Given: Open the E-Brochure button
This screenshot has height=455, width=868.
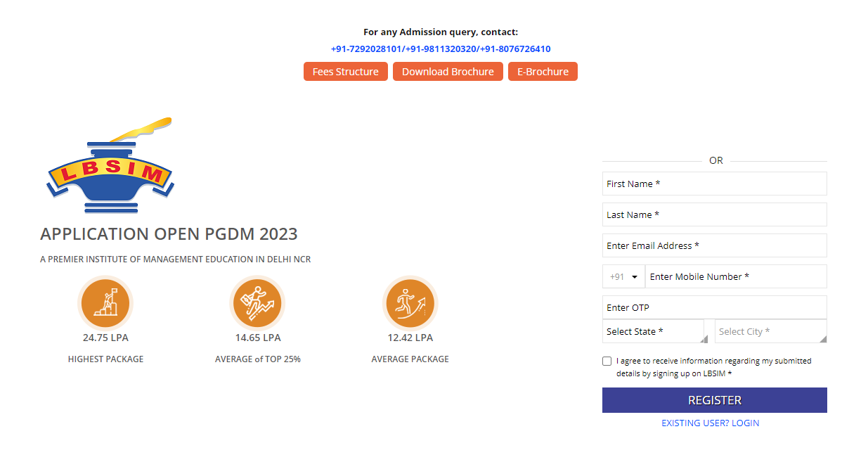Looking at the screenshot, I should 543,72.
